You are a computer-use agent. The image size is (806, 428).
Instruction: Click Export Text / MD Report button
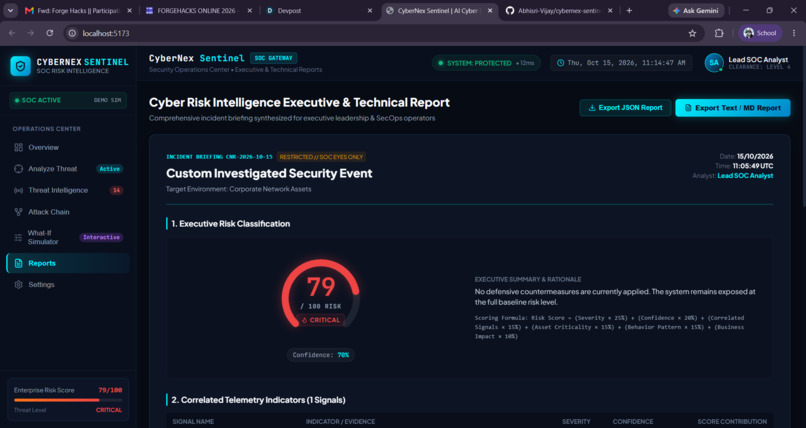[x=732, y=108]
